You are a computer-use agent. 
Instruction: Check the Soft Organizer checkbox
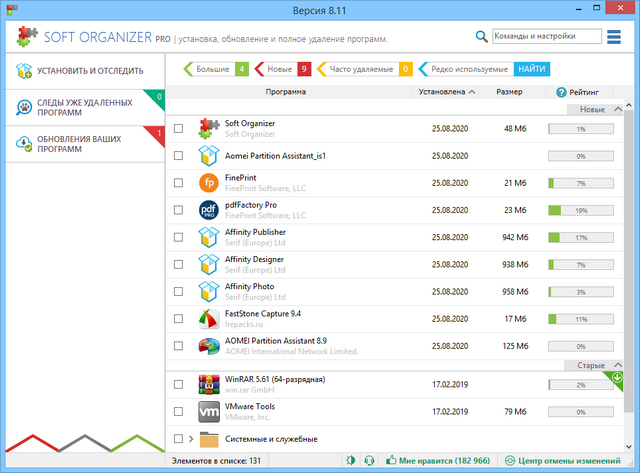coord(178,129)
